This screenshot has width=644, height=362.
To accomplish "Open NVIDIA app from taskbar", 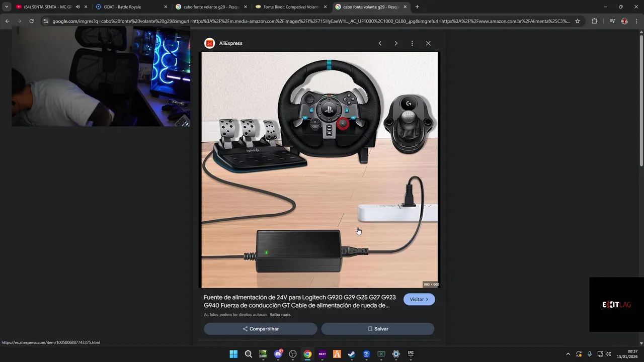I will (x=263, y=354).
